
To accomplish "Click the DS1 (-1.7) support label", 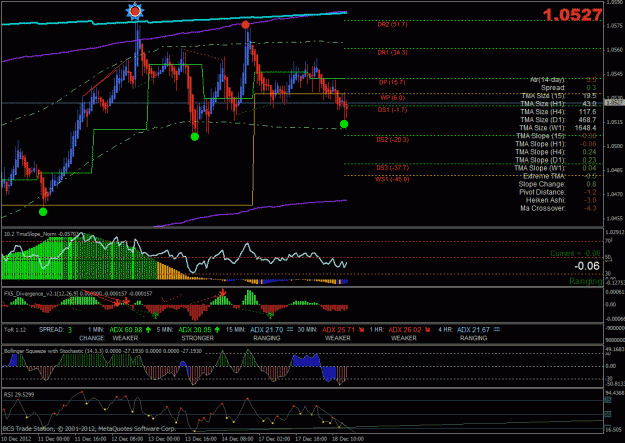I will coord(392,110).
